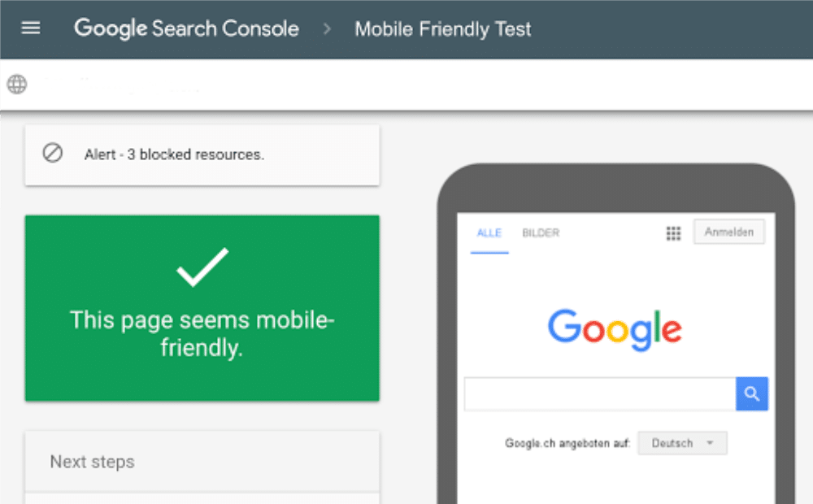Click the green checkmark icon
The image size is (813, 504).
(202, 268)
